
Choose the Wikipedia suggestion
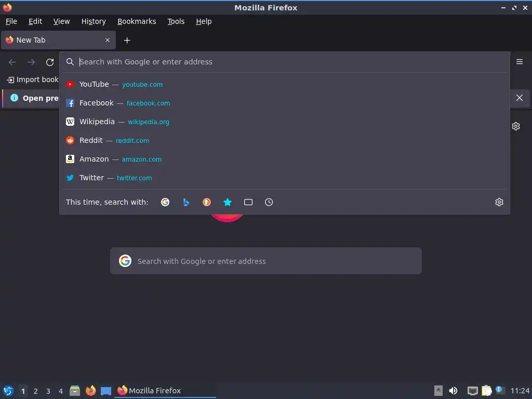coord(285,122)
